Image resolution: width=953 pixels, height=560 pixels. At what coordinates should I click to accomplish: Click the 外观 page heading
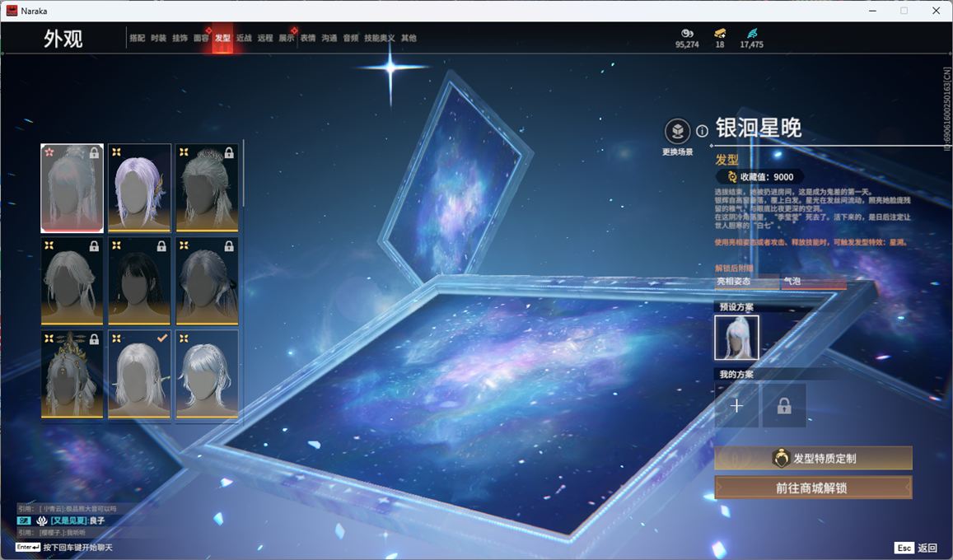click(63, 38)
